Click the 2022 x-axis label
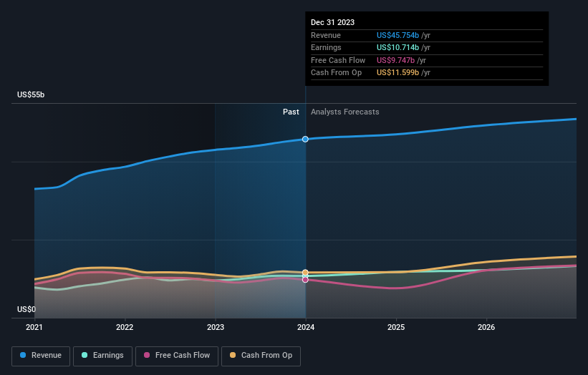The height and width of the screenshot is (375, 588). tap(125, 328)
